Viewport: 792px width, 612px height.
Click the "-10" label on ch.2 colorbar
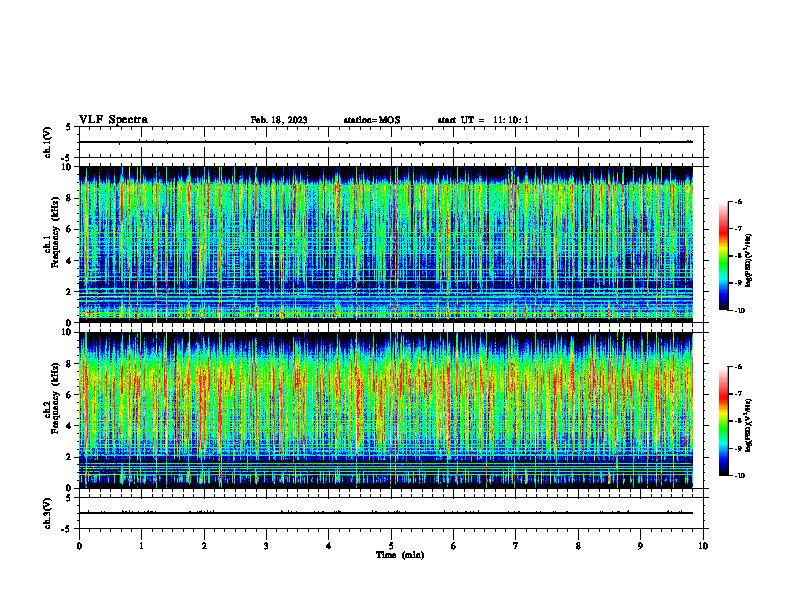click(739, 476)
